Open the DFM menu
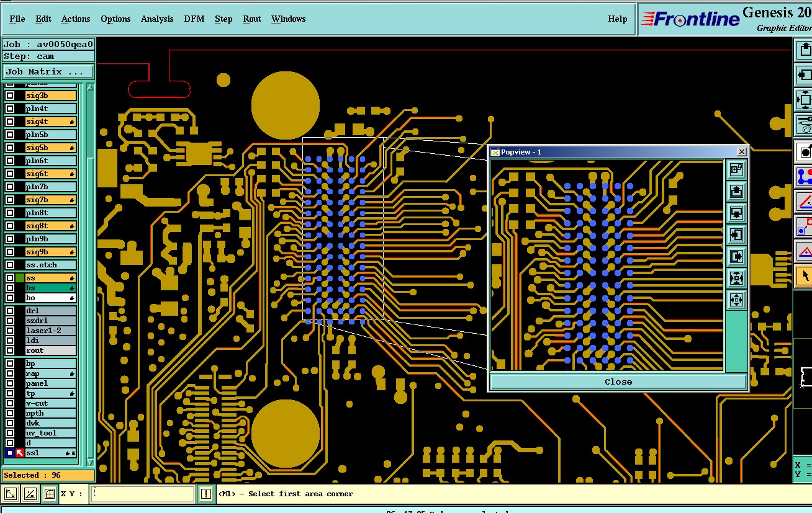 [194, 19]
